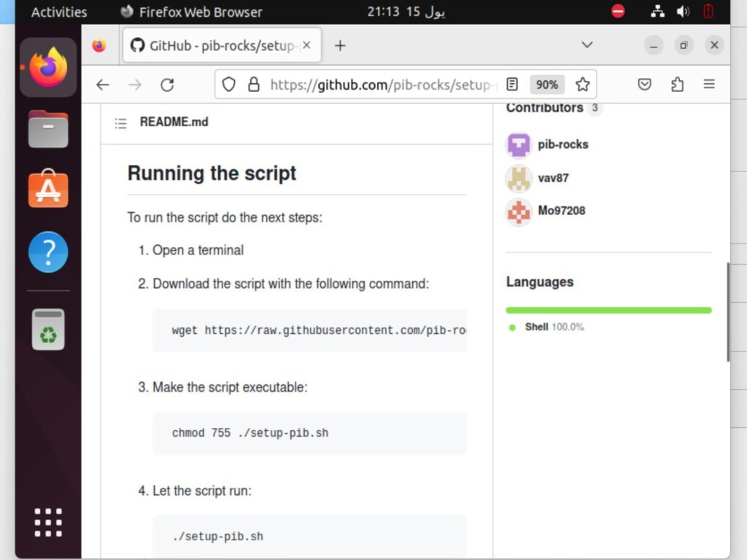Save page to Pocket

pos(645,85)
